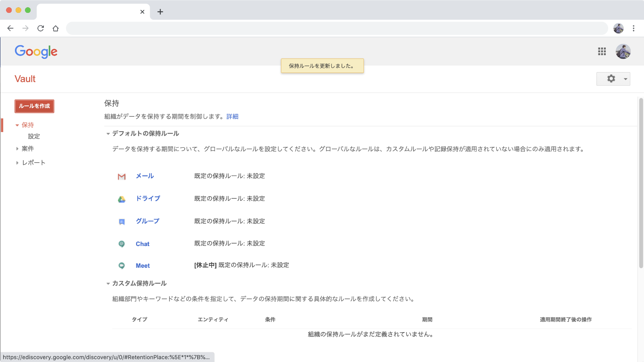
Task: Click the 条件 column header
Action: coord(270,320)
